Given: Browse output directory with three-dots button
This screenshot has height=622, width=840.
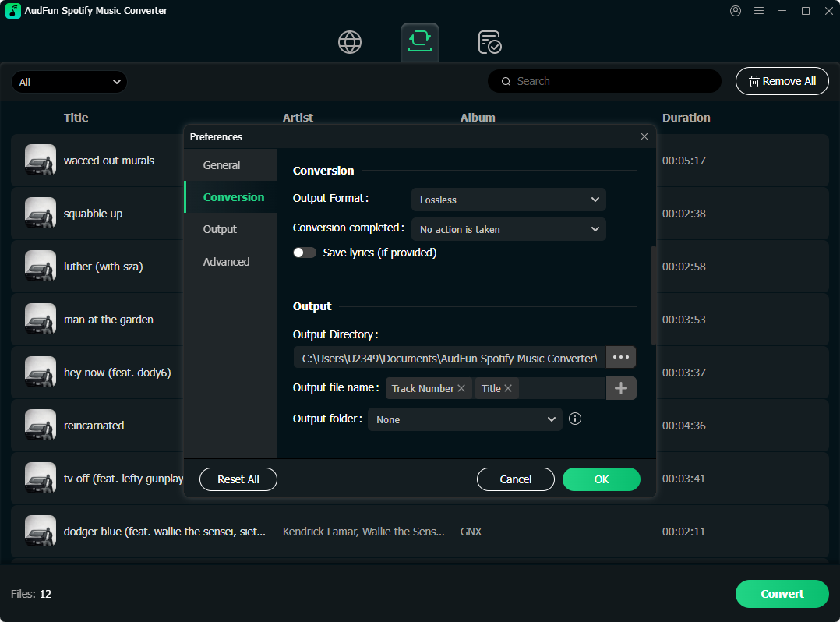Looking at the screenshot, I should (x=621, y=357).
